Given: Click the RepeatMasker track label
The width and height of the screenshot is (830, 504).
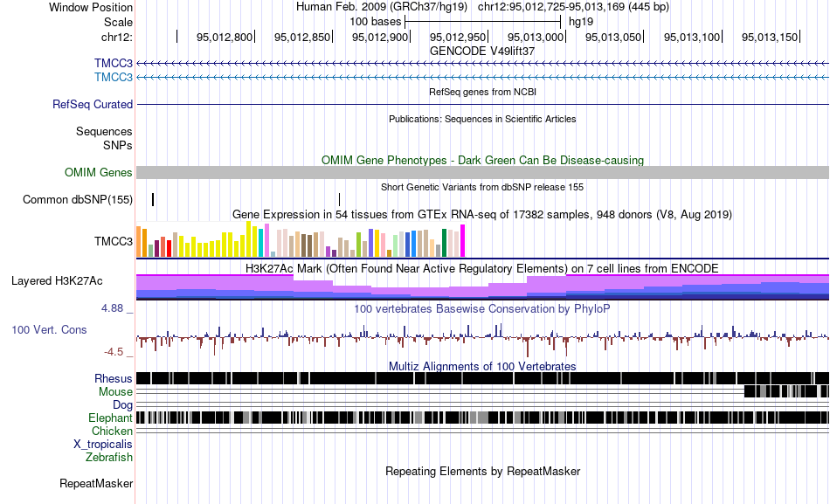Looking at the screenshot, I should 96,483.
